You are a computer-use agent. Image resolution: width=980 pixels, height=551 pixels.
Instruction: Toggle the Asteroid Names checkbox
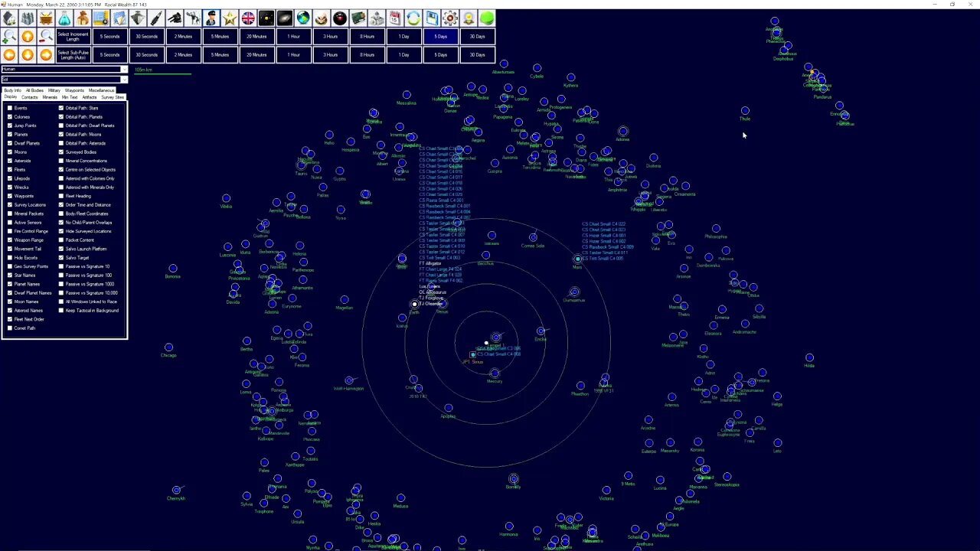tap(10, 311)
